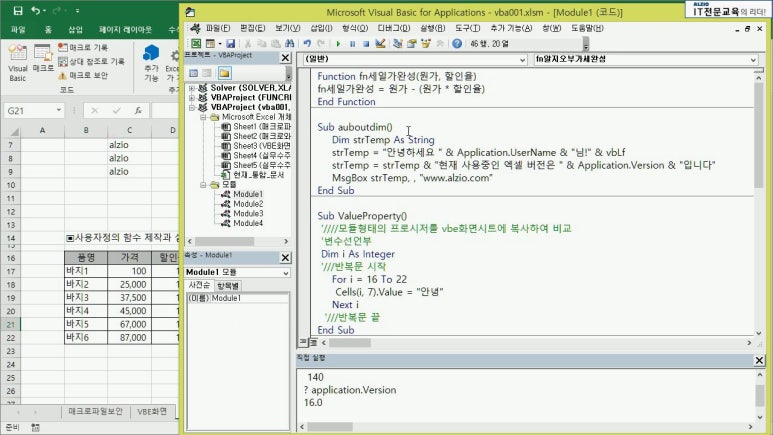Click the View Code icon in Project panel
This screenshot has height=435, width=773.
pyautogui.click(x=193, y=73)
